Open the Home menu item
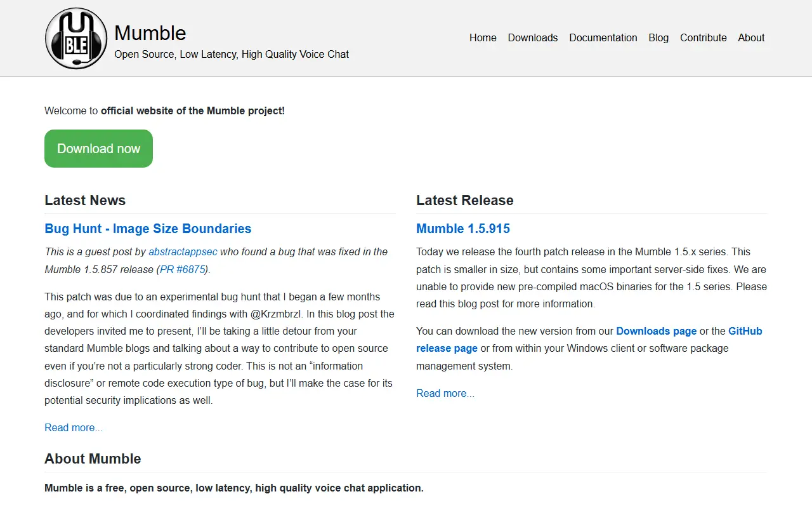 pos(483,38)
